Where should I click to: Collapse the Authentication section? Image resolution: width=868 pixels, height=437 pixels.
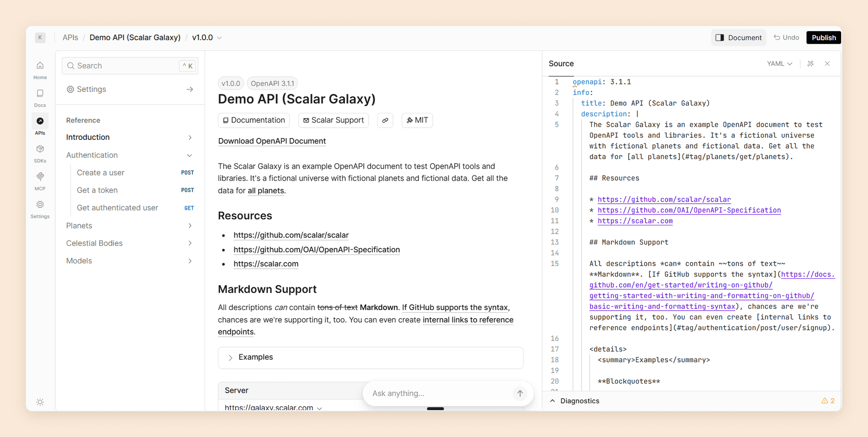point(190,155)
